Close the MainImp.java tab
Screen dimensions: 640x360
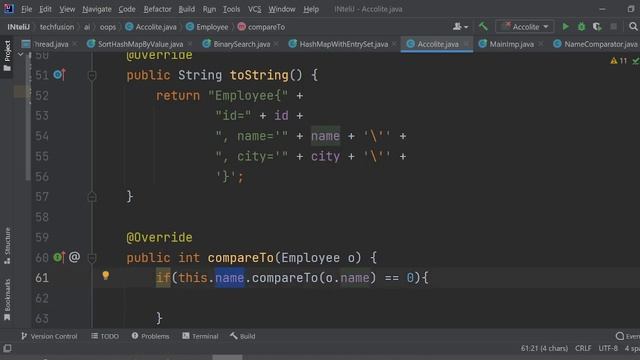click(541, 44)
